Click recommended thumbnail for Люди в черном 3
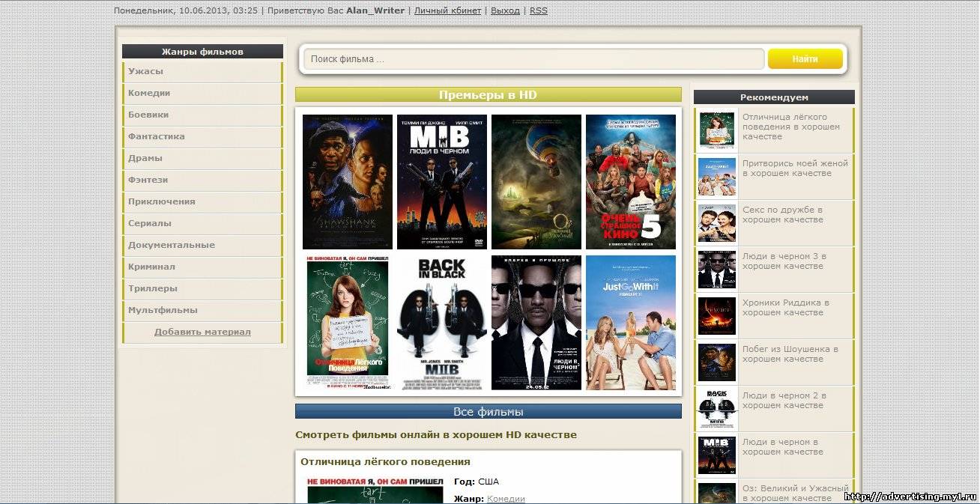980x504 pixels. [717, 270]
